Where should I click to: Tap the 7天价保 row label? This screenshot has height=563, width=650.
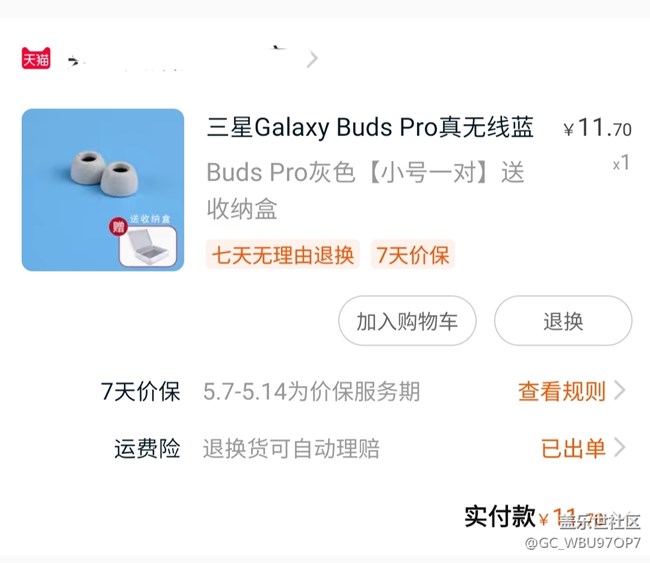pyautogui.click(x=141, y=391)
